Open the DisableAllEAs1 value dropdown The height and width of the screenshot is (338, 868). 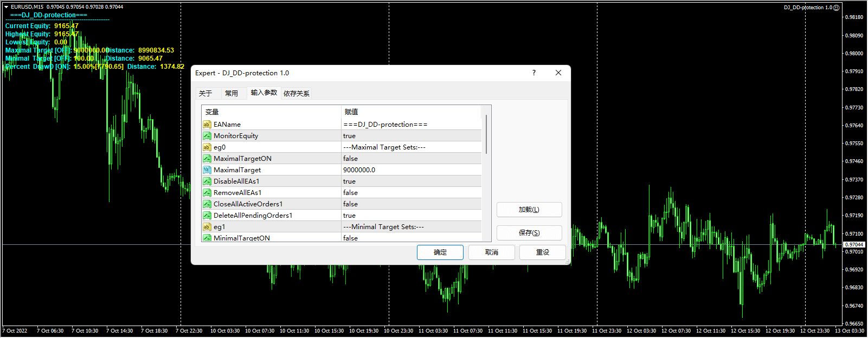point(410,181)
